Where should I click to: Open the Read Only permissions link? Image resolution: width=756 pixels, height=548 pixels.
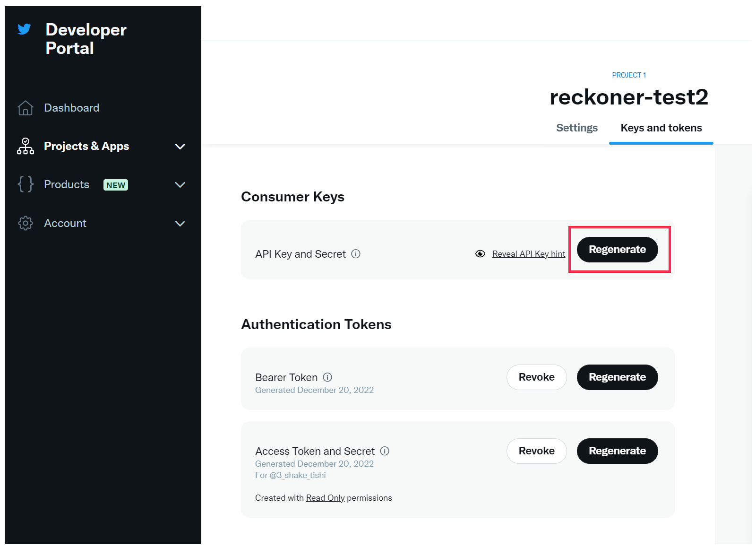tap(325, 498)
